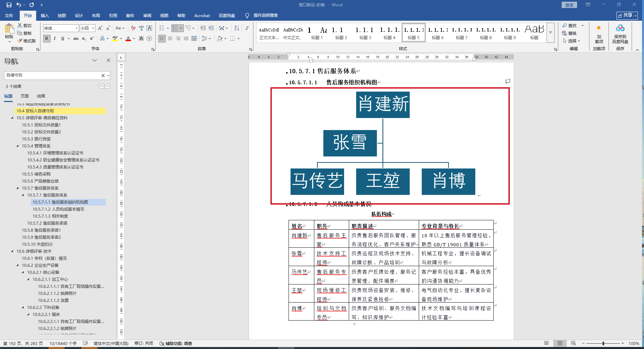The height and width of the screenshot is (349, 644).
Task: Click the Save to Baidu Netdisk icon
Action: pos(620,28)
